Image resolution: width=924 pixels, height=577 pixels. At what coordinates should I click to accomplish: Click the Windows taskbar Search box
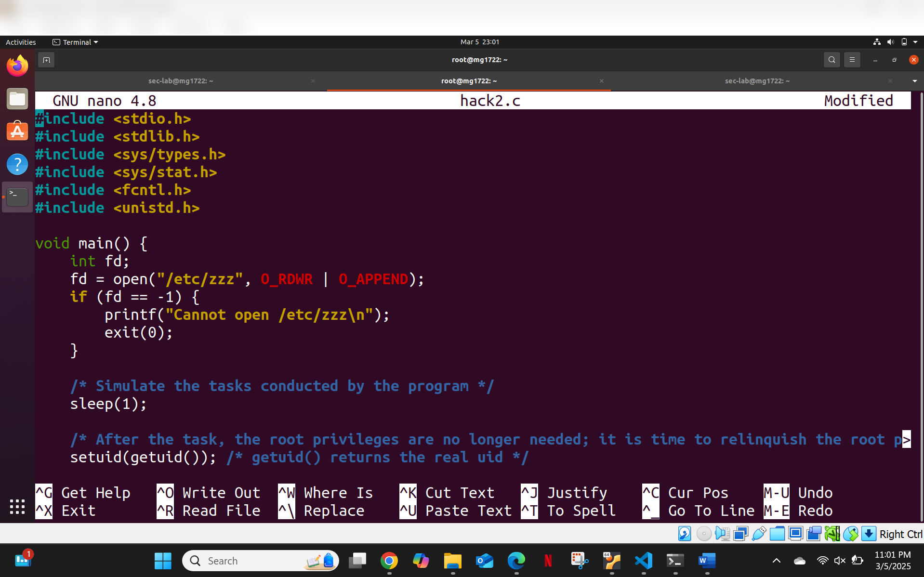(261, 561)
